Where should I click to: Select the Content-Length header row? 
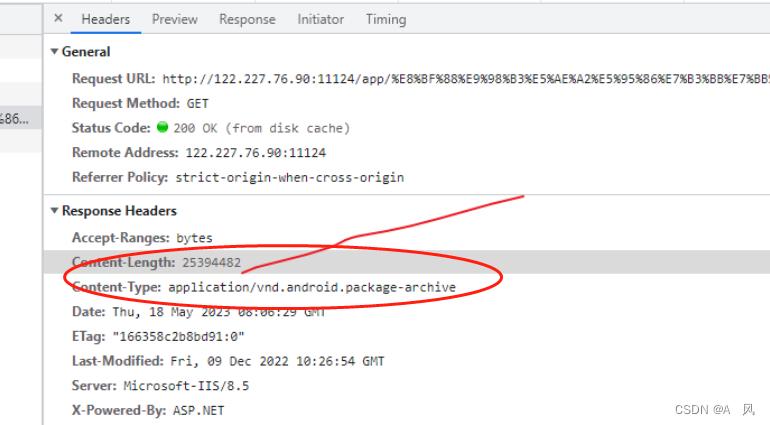point(407,262)
